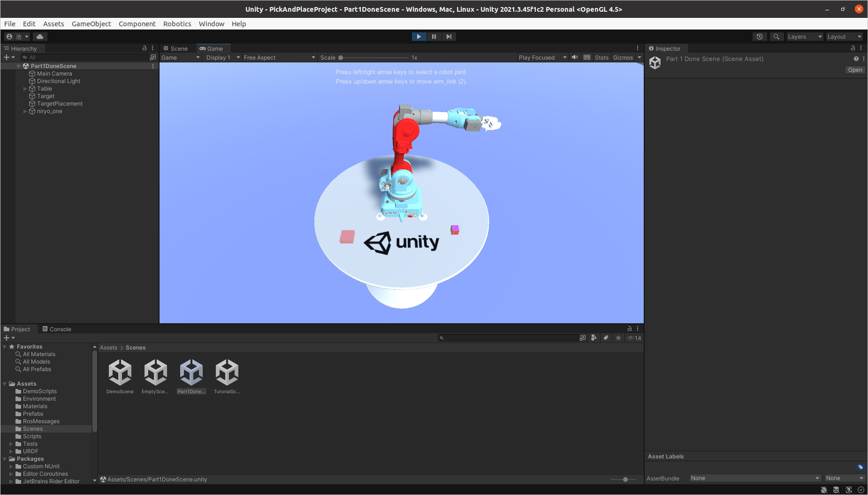Open Hierarchy search in Unity Search window
868x495 pixels.
point(153,57)
